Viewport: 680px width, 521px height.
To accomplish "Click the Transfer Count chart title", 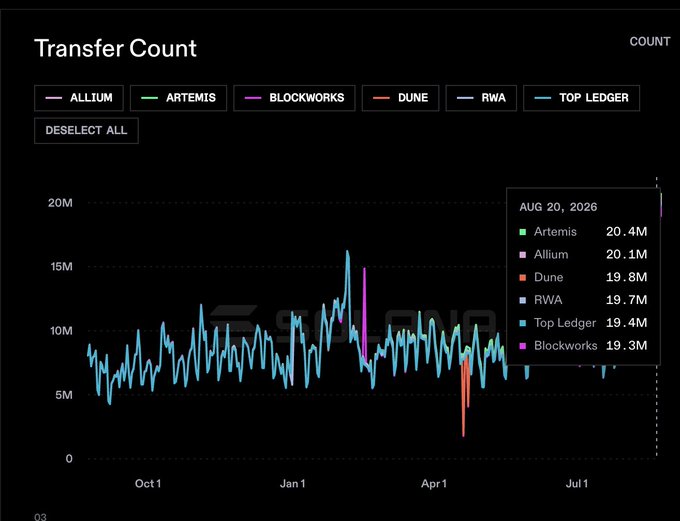I will (x=115, y=48).
